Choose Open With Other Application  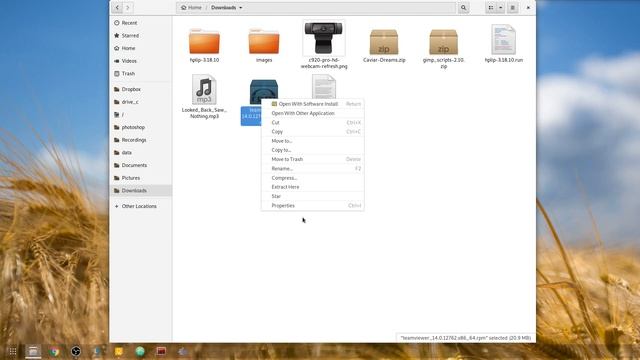tap(313, 113)
